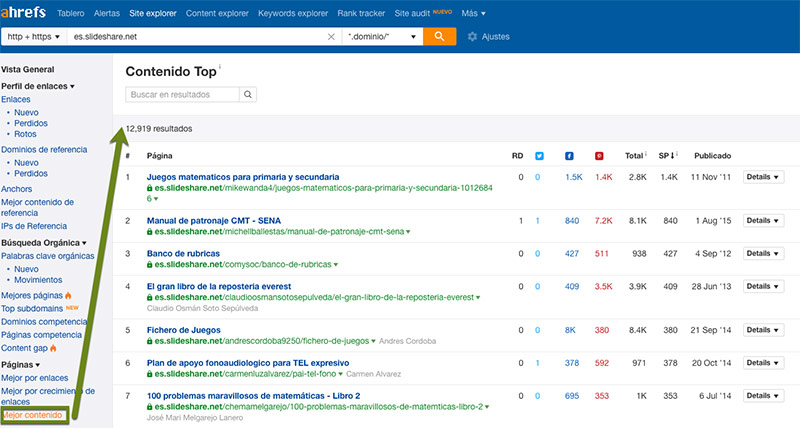Open Páginas competencia link
The height and width of the screenshot is (428, 800).
[41, 335]
